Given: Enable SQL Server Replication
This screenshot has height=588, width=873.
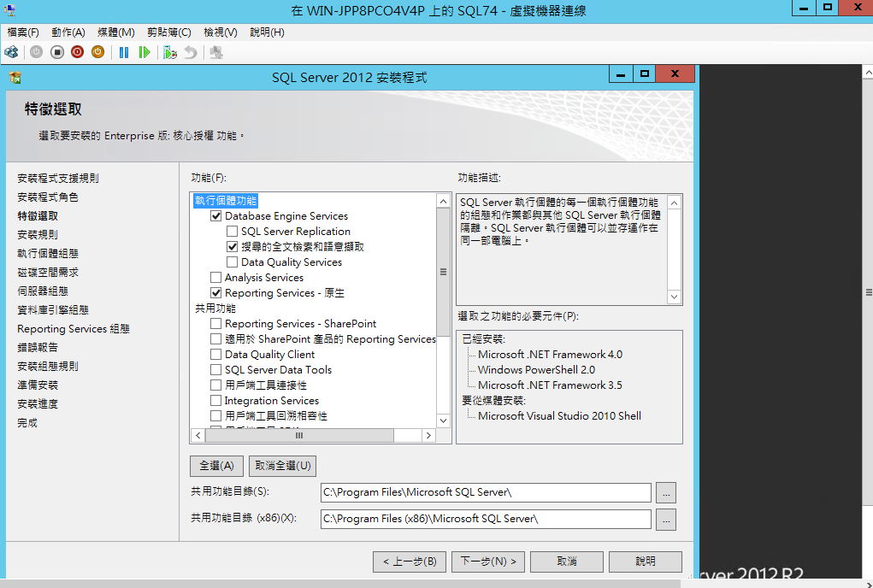Looking at the screenshot, I should 233,232.
